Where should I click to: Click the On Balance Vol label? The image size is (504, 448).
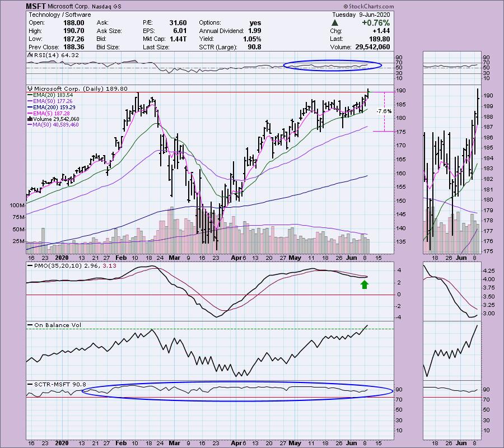click(x=54, y=325)
